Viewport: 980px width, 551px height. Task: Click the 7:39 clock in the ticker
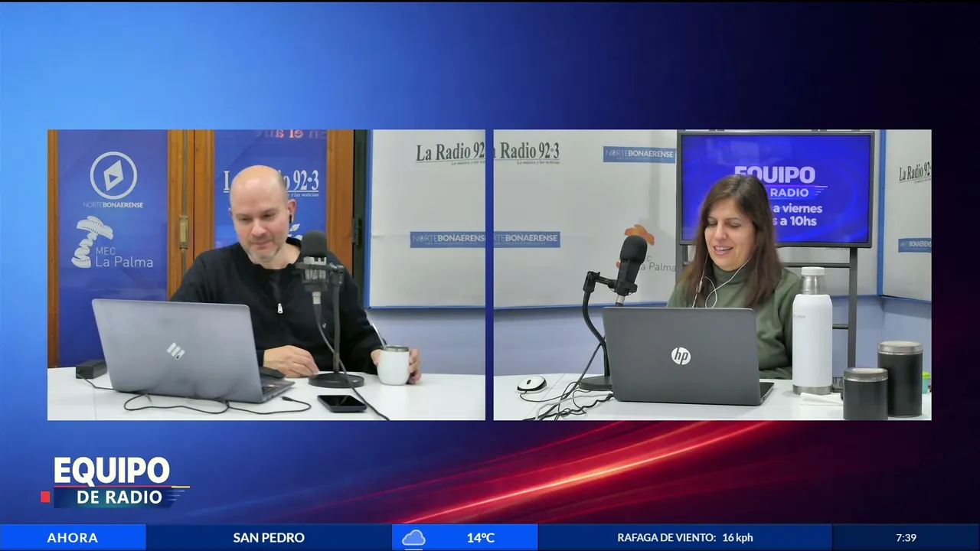pos(906,538)
